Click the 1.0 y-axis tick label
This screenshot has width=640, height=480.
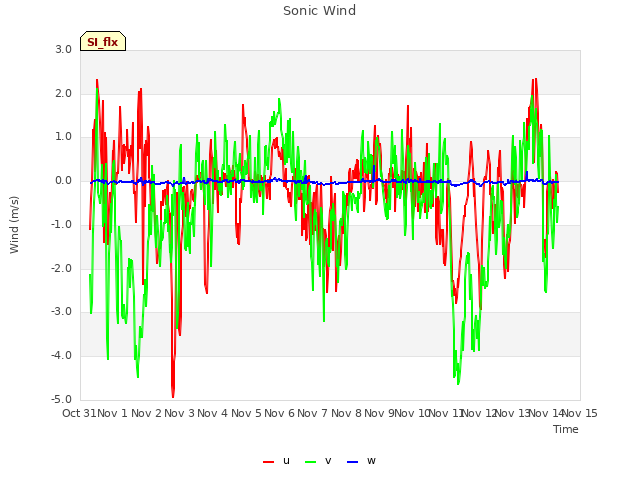64,137
